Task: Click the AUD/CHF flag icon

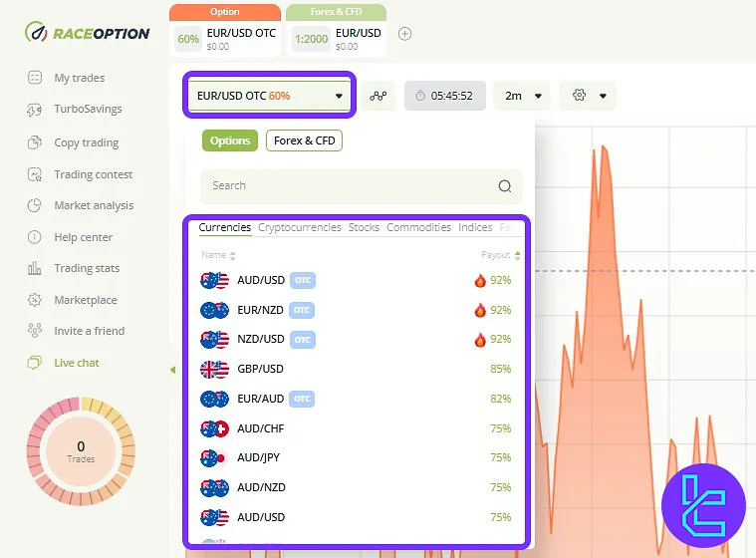Action: (x=214, y=428)
